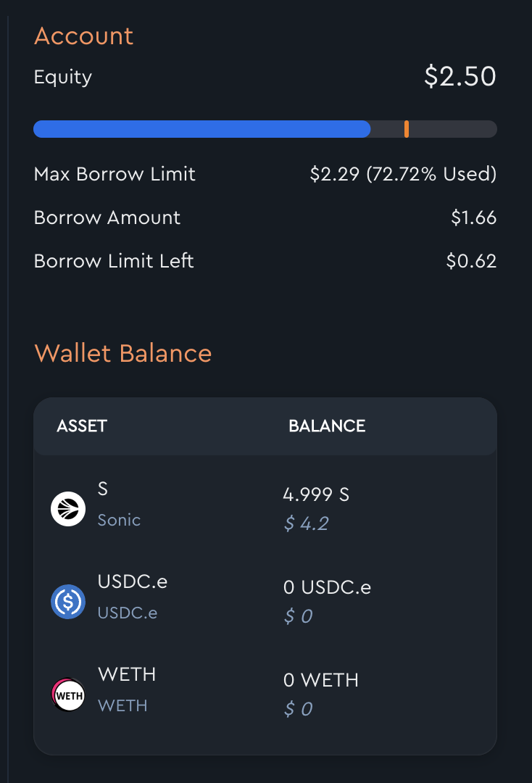The width and height of the screenshot is (532, 783).
Task: Click the Sonic token icon
Action: (x=68, y=508)
